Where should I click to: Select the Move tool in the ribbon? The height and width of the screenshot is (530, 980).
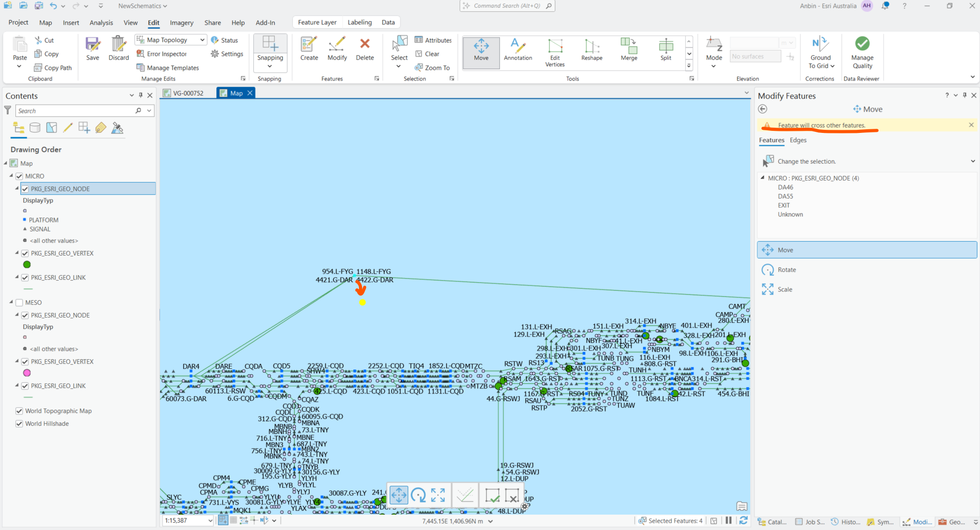(x=481, y=52)
